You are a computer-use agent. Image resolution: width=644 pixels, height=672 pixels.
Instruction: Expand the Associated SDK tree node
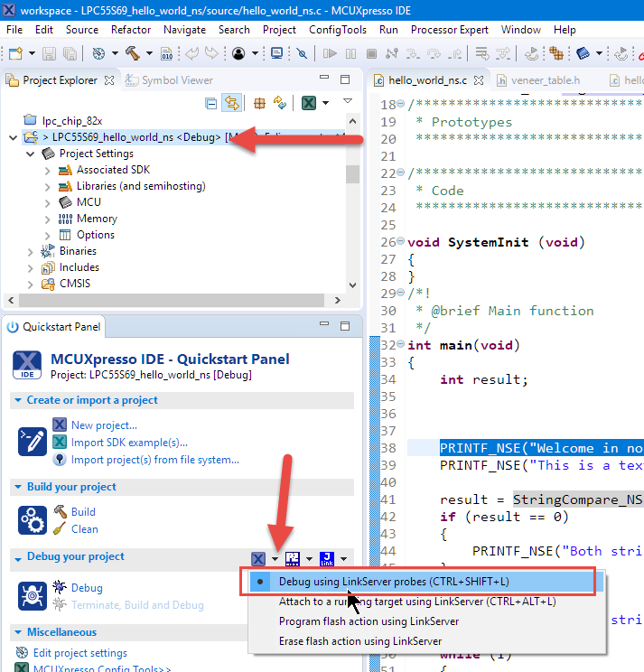click(x=48, y=170)
